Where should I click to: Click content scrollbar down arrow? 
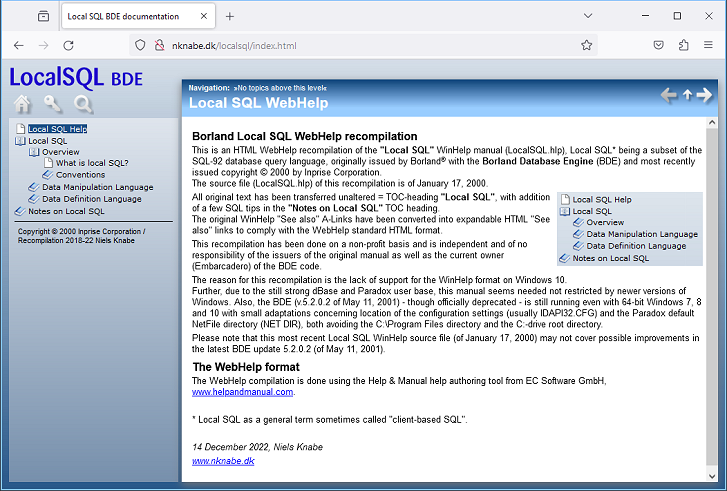(712, 476)
